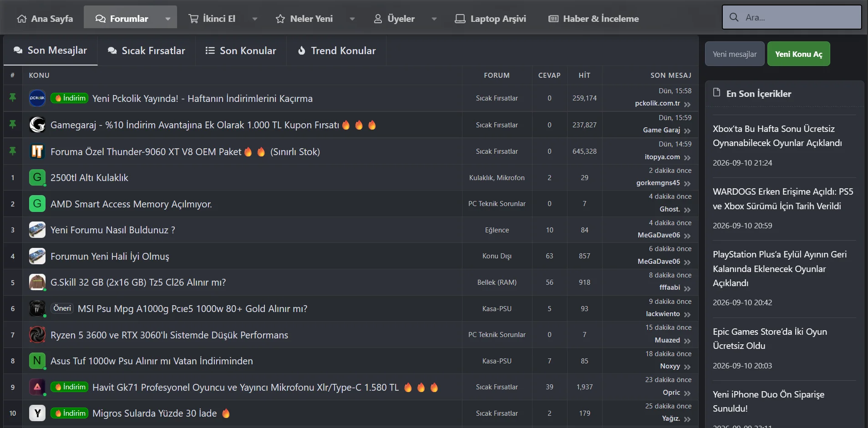The image size is (868, 428).
Task: Open topic AMD Smart Access Memory Açılmıyor
Action: tap(131, 204)
